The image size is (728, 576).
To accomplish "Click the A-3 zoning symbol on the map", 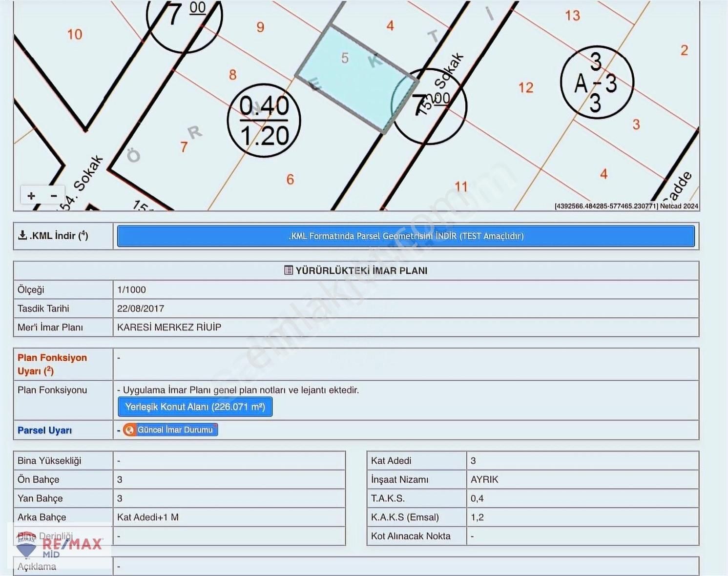I will [597, 82].
